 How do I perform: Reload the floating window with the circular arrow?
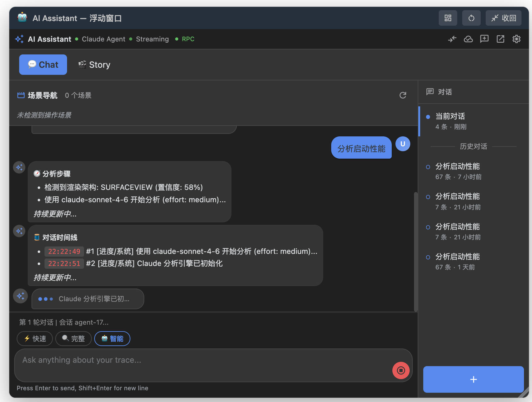click(x=471, y=18)
